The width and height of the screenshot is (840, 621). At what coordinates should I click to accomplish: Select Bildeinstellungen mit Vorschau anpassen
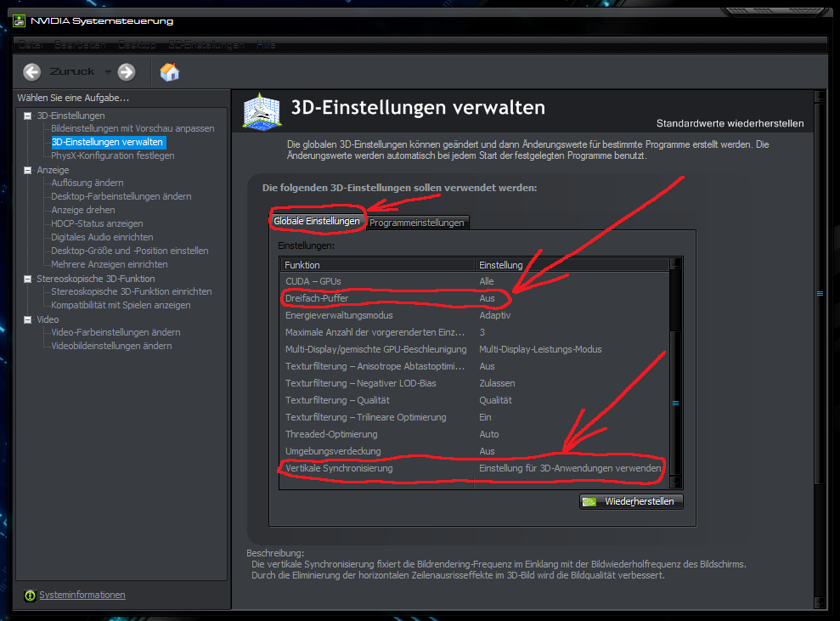pyautogui.click(x=132, y=128)
